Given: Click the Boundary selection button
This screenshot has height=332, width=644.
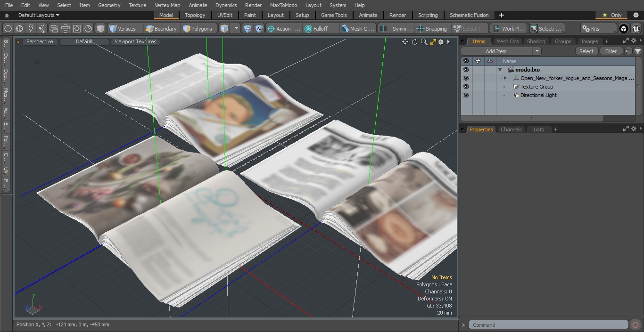Looking at the screenshot, I should point(161,29).
